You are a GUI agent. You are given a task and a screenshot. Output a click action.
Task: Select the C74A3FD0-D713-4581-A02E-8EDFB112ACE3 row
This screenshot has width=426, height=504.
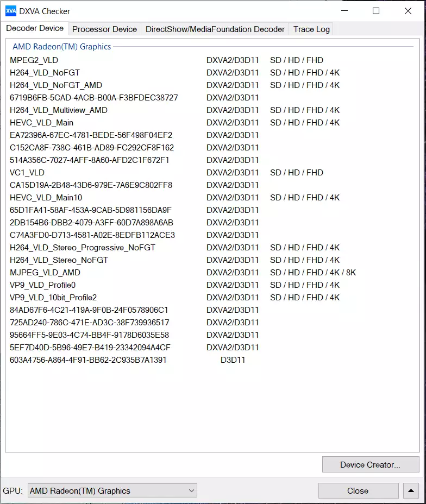212,235
